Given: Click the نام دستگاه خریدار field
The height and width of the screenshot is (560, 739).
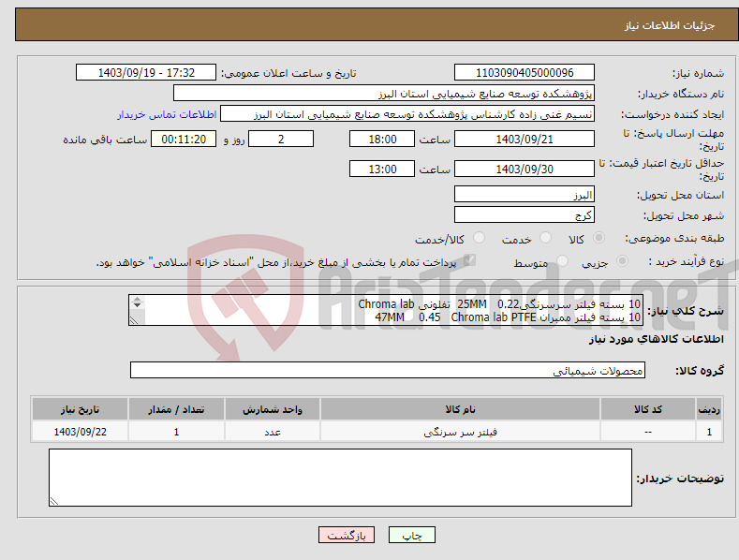Looking at the screenshot, I should pos(384,94).
